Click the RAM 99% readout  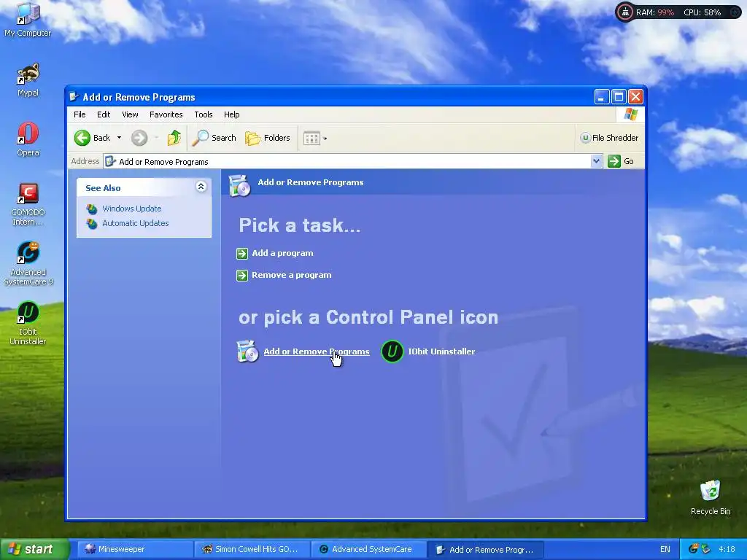pos(655,12)
